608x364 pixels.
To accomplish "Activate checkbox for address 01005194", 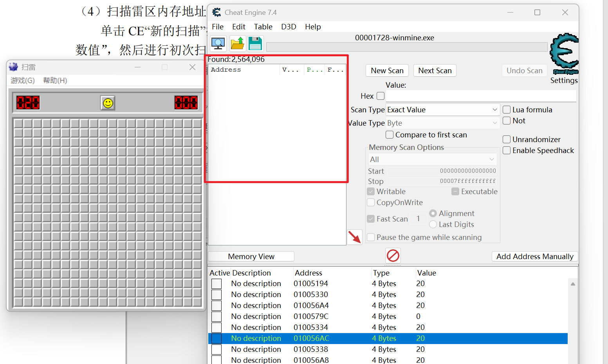I will coord(216,283).
